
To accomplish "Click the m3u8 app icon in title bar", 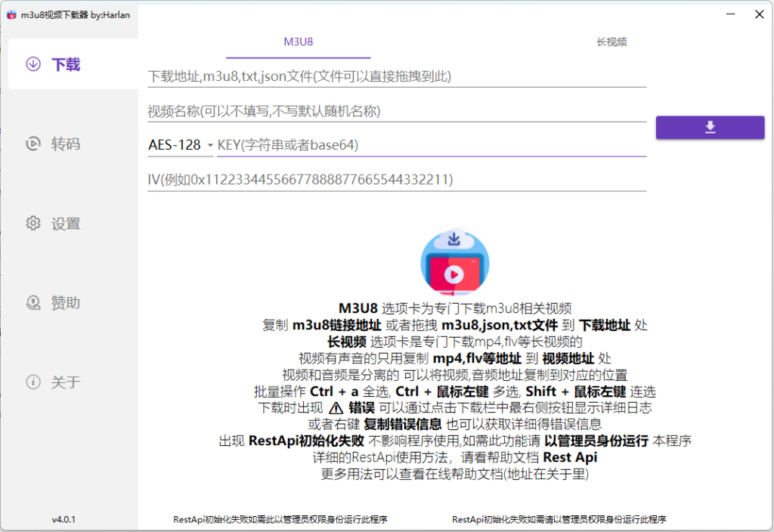I will coord(11,15).
